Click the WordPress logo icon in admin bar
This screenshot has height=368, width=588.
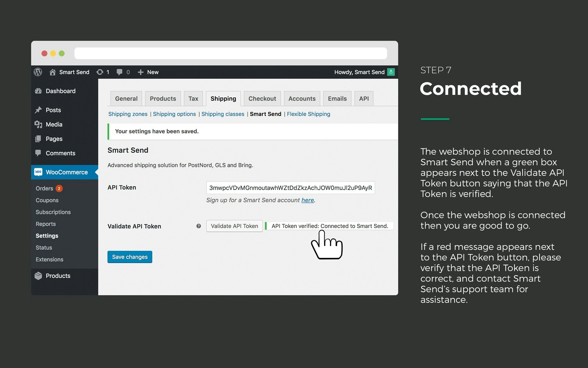point(38,72)
